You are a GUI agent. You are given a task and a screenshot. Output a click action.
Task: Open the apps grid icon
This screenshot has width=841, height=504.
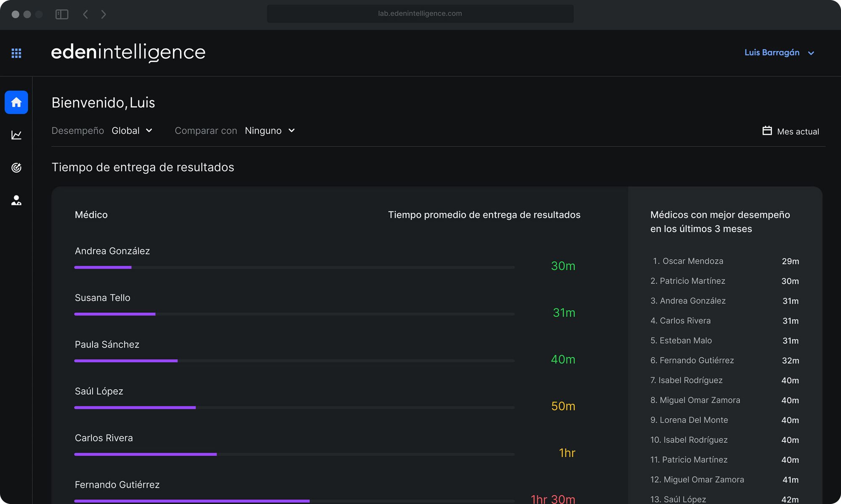pyautogui.click(x=16, y=53)
